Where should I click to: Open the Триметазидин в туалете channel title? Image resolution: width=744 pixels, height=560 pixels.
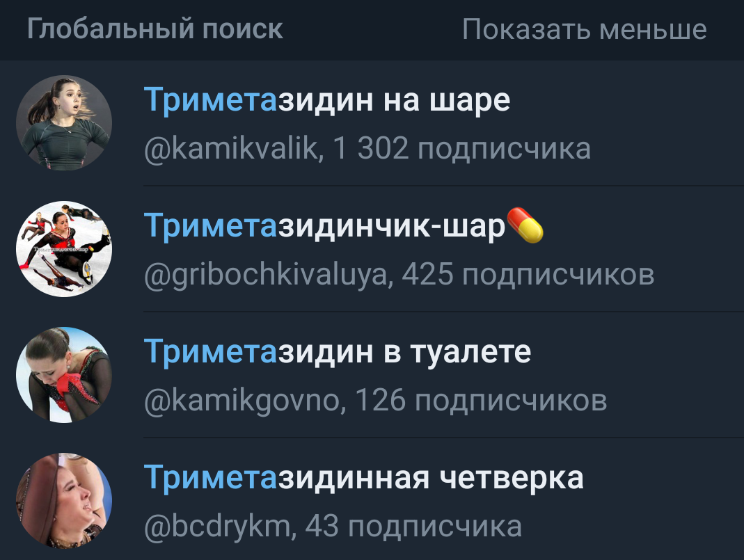[338, 352]
